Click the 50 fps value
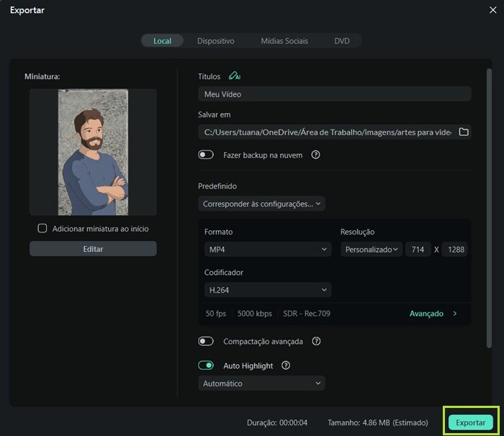504x436 pixels. pos(216,313)
